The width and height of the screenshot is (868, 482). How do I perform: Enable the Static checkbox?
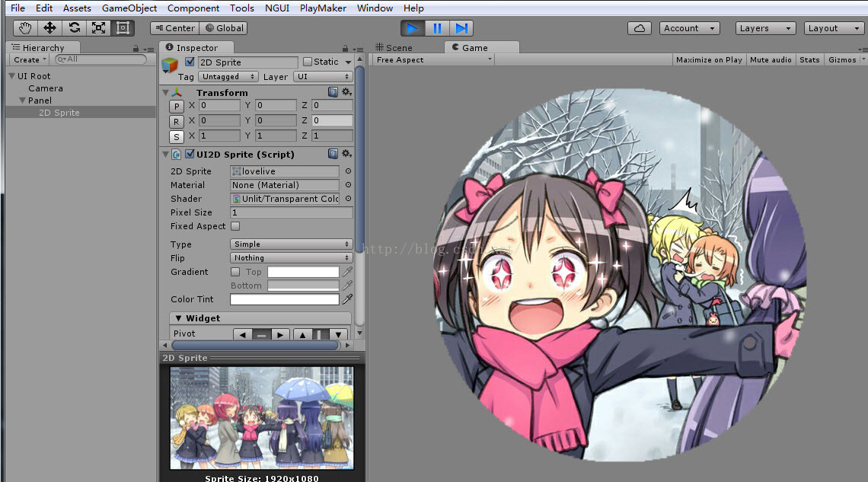point(308,62)
